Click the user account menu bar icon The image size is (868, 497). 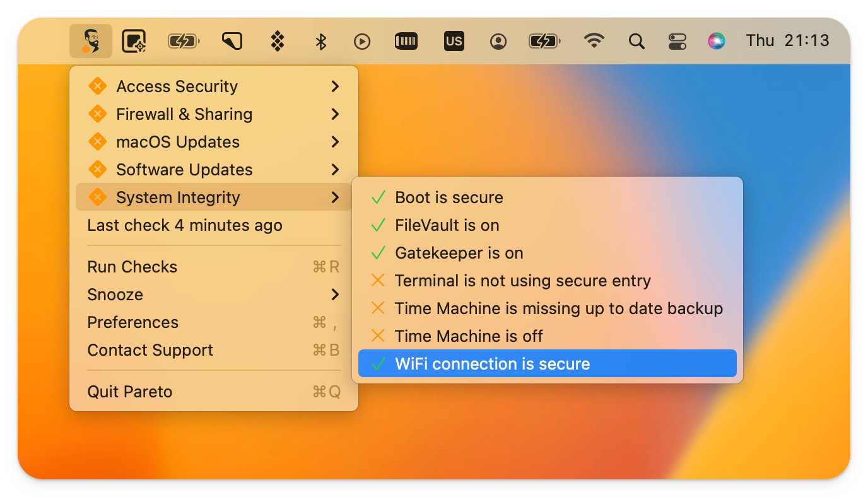click(498, 42)
